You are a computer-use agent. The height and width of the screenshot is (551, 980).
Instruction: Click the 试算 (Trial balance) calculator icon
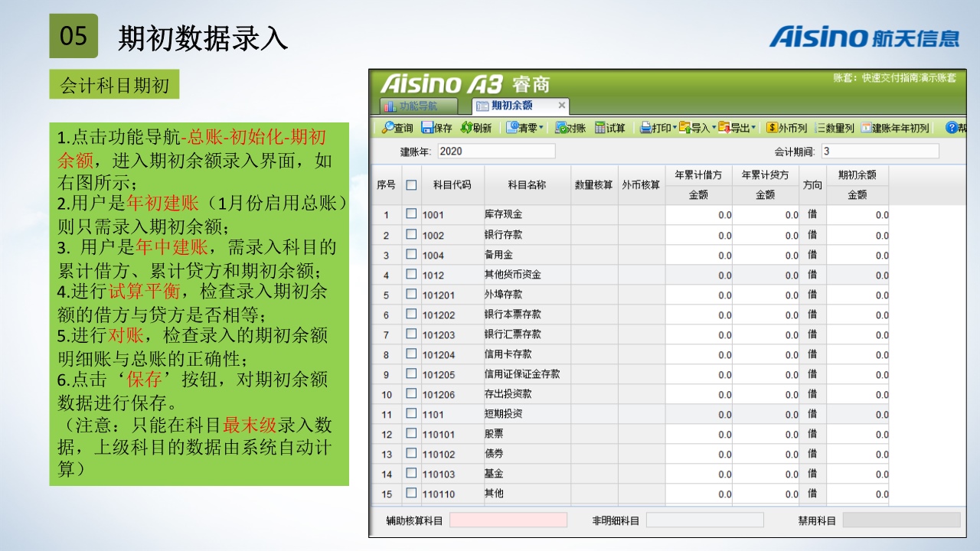601,128
